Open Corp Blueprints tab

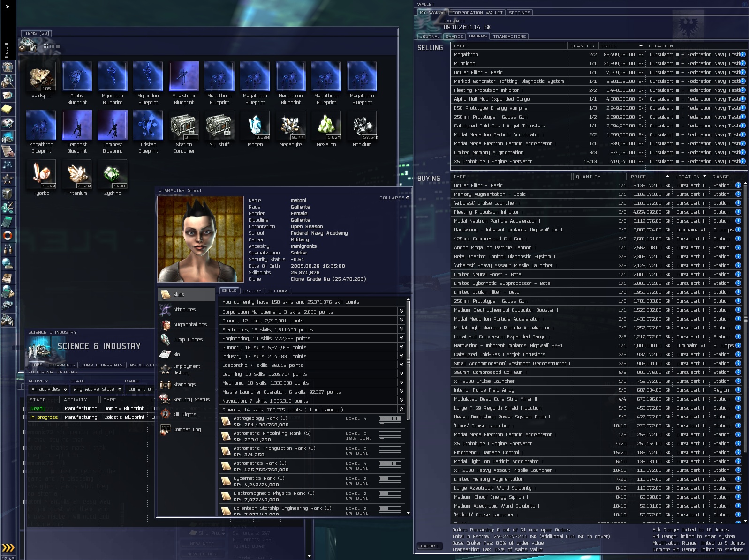[x=102, y=365]
